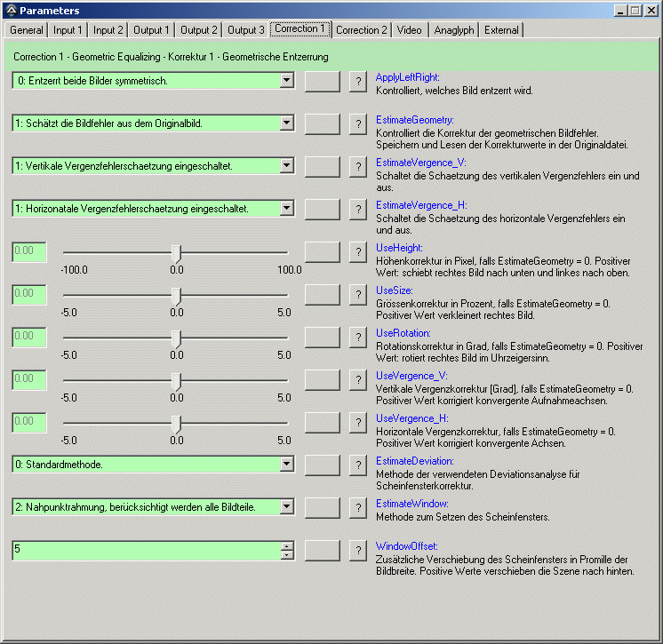Expand the ApplyLeftRight dropdown
Viewport: 663px width, 644px height.
(286, 81)
